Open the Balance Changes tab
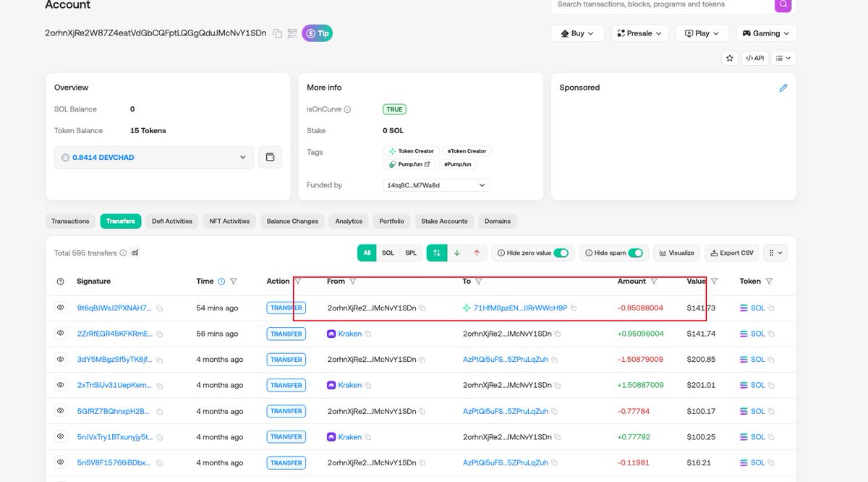868x482 pixels. [292, 221]
